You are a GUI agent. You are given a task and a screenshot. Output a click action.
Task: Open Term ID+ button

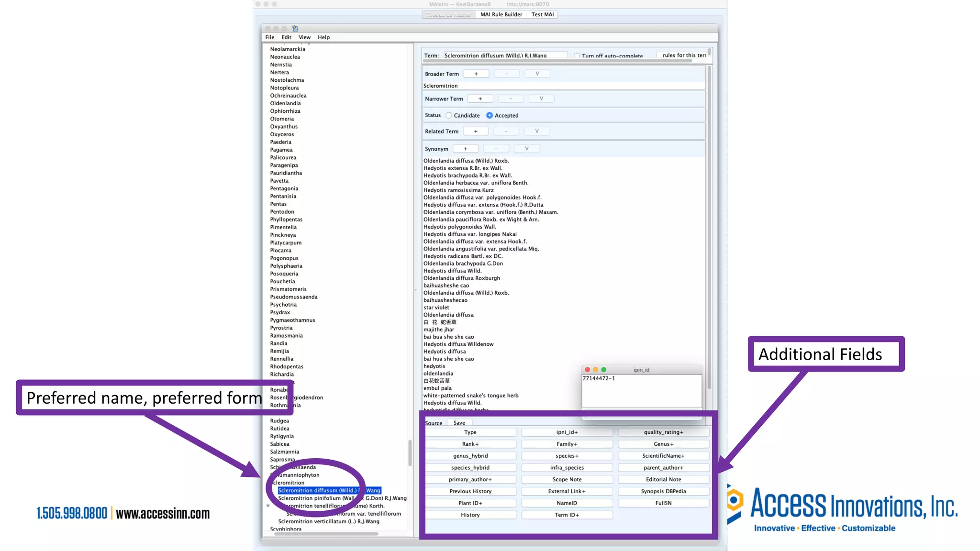coord(567,515)
